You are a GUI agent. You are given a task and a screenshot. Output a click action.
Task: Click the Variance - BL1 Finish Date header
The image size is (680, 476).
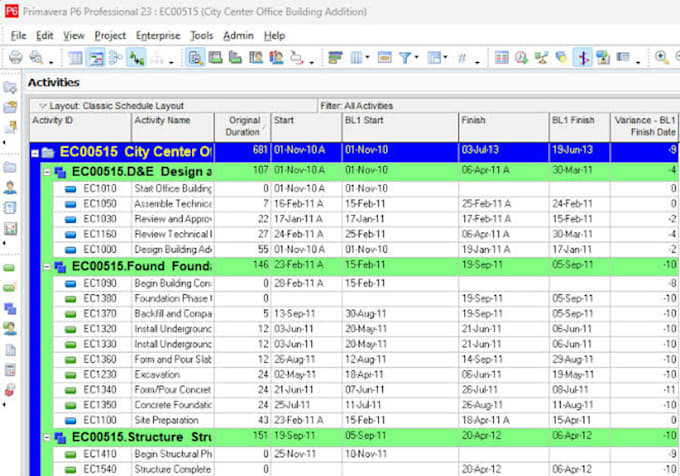click(x=645, y=127)
